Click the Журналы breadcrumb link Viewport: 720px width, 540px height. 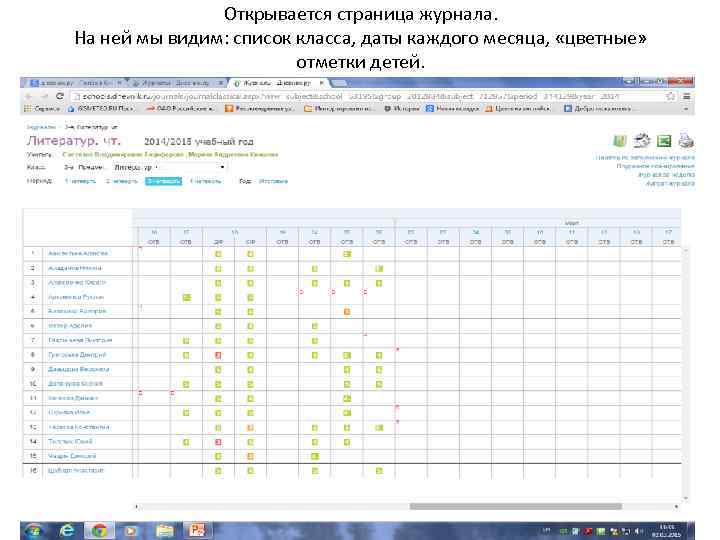click(x=41, y=127)
